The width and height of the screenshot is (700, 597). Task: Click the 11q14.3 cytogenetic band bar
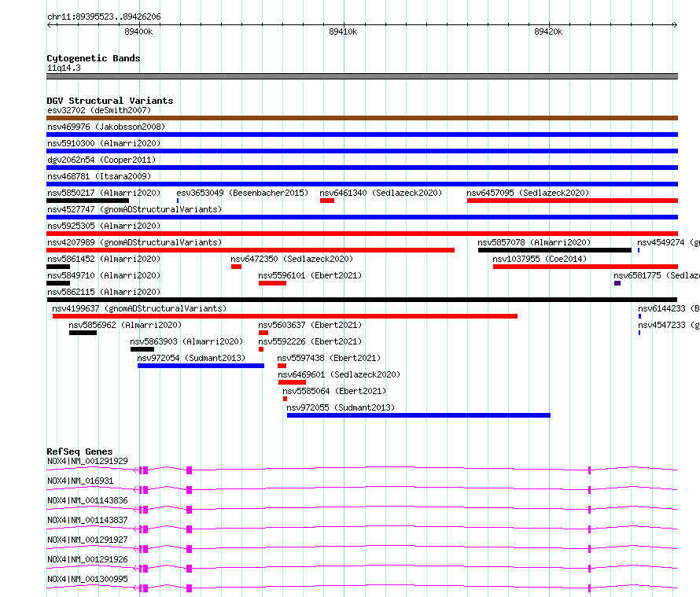(x=362, y=76)
